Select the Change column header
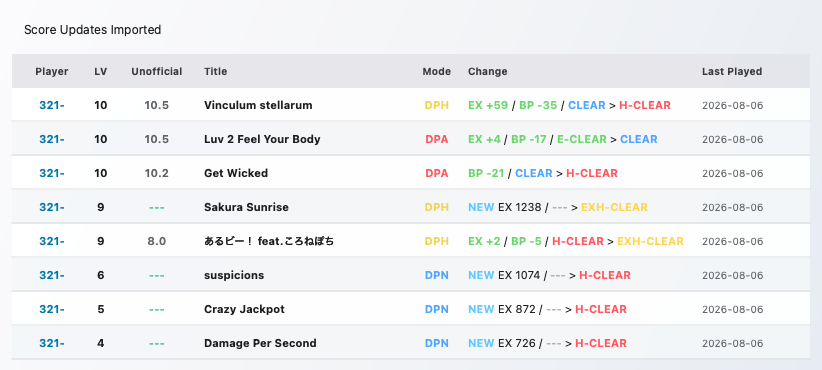This screenshot has width=822, height=370. click(488, 71)
